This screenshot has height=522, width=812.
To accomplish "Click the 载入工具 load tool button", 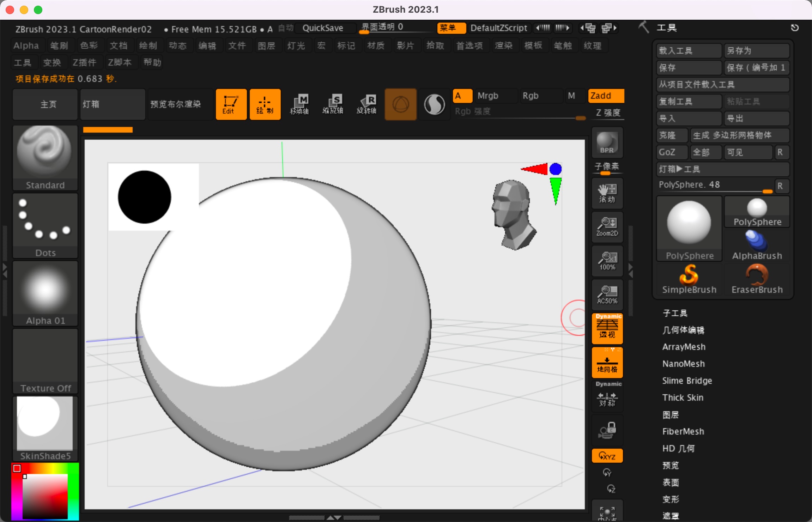I will pyautogui.click(x=688, y=51).
